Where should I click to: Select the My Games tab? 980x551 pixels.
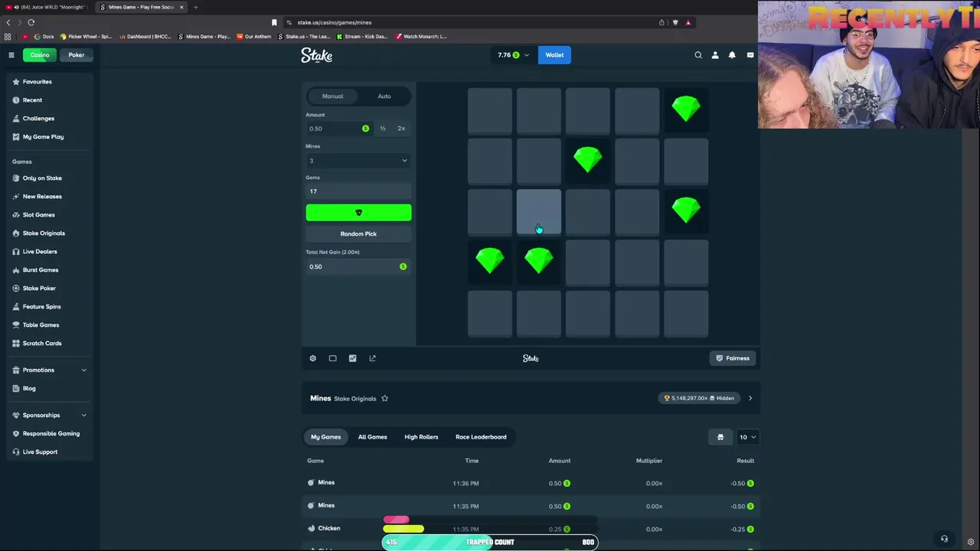(x=326, y=437)
